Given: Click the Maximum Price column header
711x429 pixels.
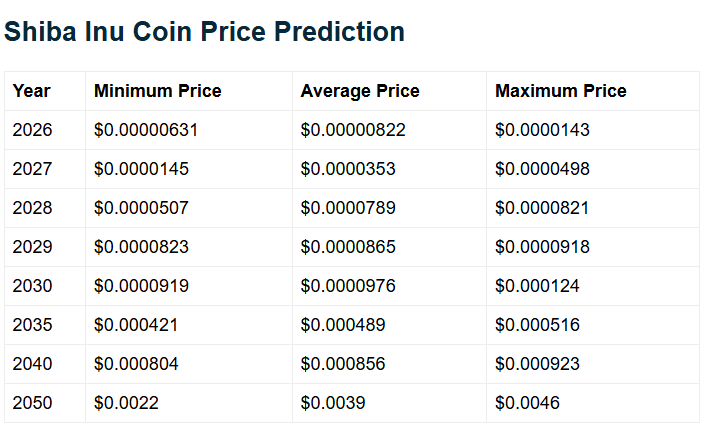Looking at the screenshot, I should (x=560, y=91).
